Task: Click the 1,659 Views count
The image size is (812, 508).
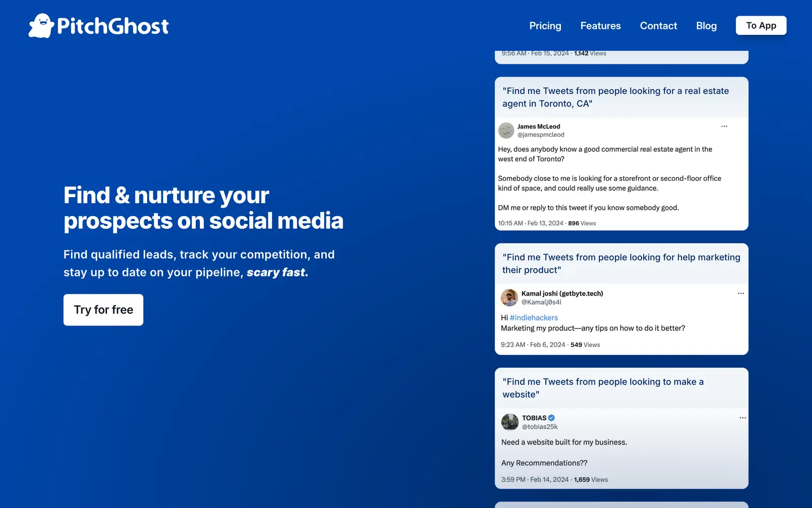Action: pyautogui.click(x=591, y=480)
